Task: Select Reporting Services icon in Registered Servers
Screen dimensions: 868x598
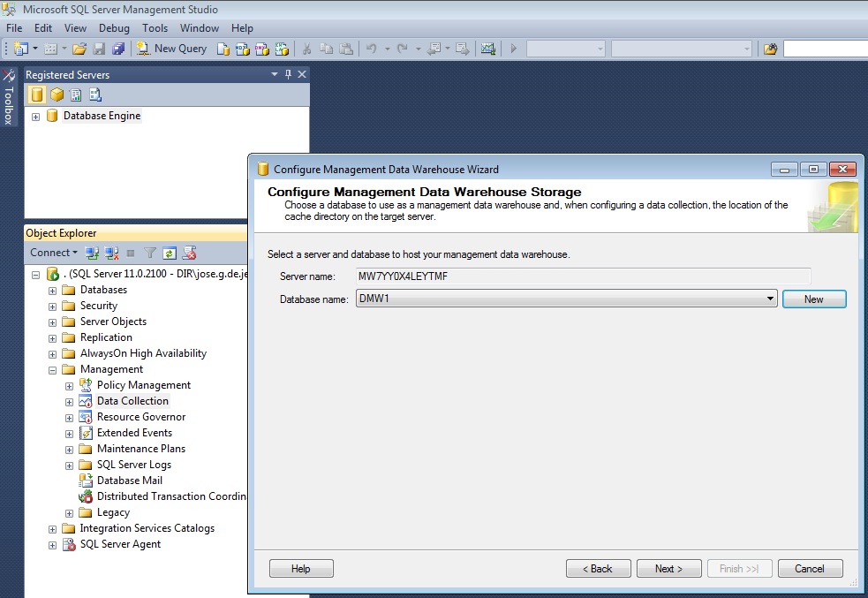Action: 76,95
